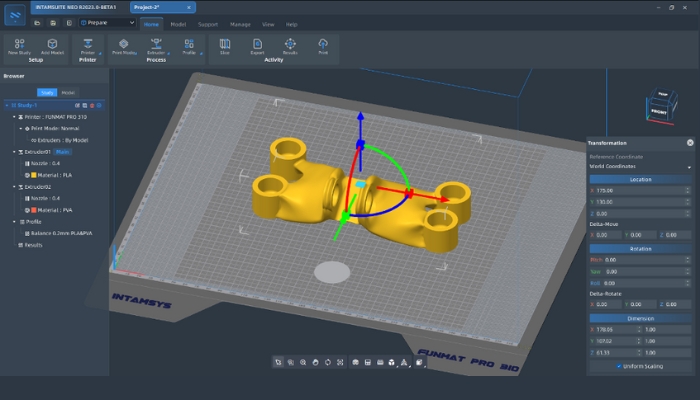The image size is (700, 400).
Task: Click the Print upload icon
Action: coord(323,44)
